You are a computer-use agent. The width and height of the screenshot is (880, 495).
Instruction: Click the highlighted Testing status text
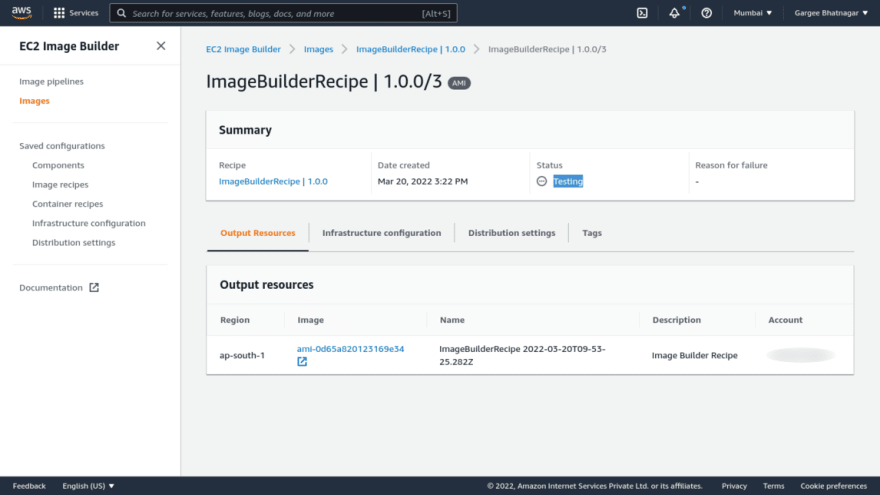click(x=568, y=181)
